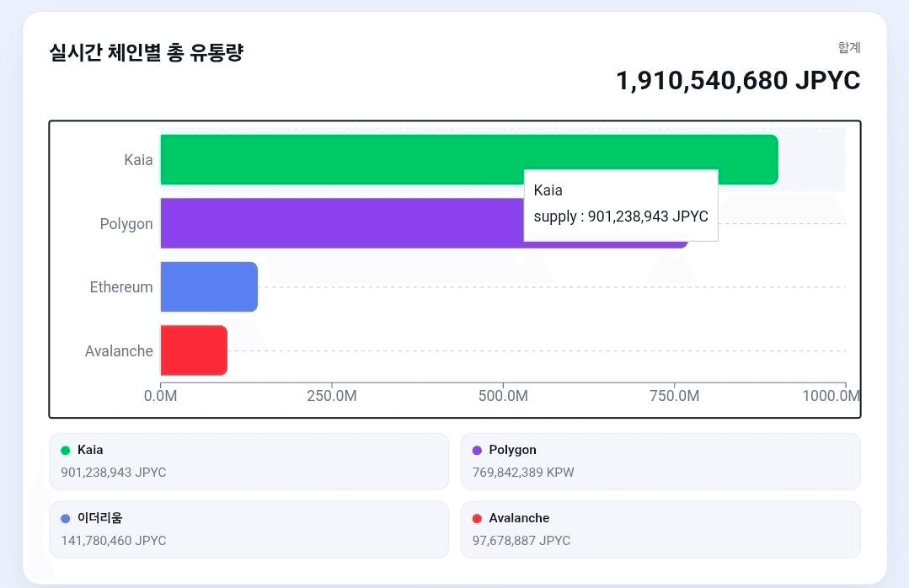Viewport: 909px width, 588px height.
Task: Click the green Kaia bar in chart
Action: (469, 159)
